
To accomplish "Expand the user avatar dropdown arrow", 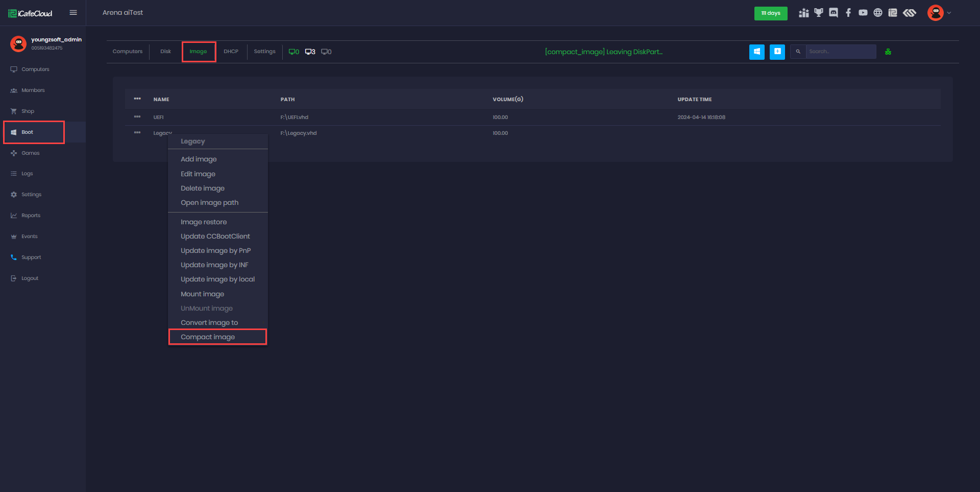I will (949, 13).
